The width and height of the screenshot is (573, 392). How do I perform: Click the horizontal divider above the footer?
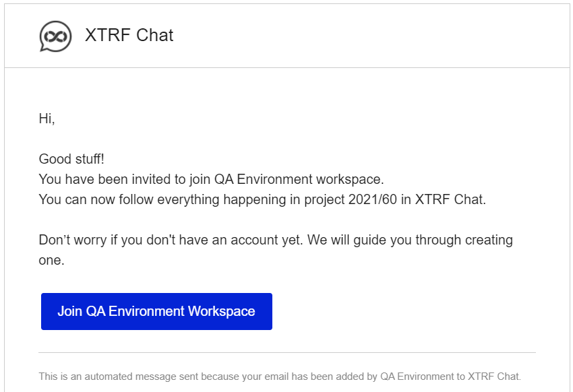pos(287,352)
